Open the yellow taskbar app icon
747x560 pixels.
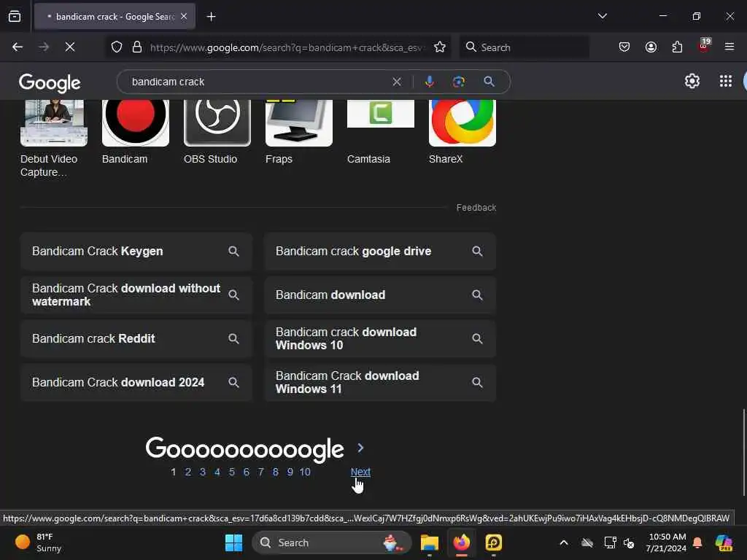(x=494, y=542)
